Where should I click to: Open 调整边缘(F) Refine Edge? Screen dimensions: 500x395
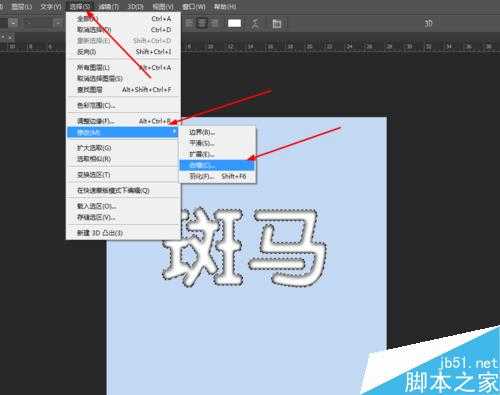[123, 121]
